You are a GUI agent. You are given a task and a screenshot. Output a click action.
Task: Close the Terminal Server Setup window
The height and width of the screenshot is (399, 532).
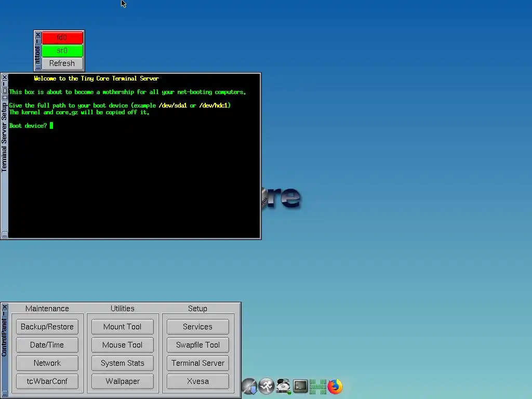pyautogui.click(x=5, y=77)
